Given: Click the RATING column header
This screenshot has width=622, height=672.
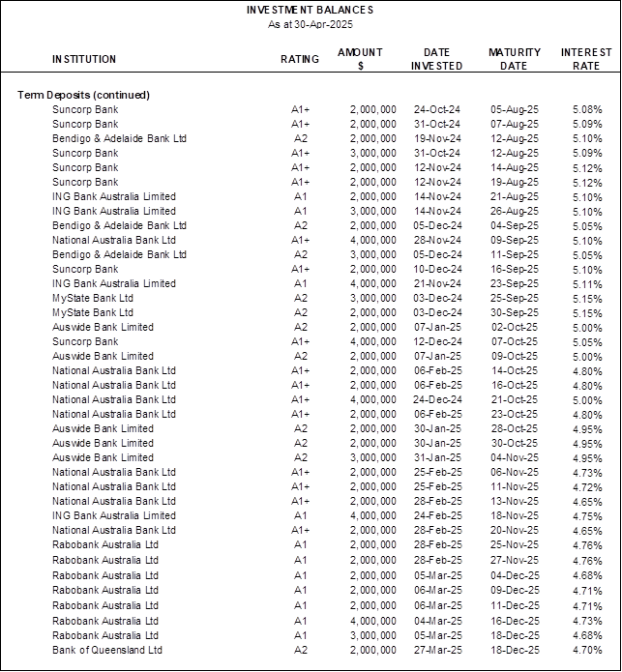Looking at the screenshot, I should [x=300, y=59].
